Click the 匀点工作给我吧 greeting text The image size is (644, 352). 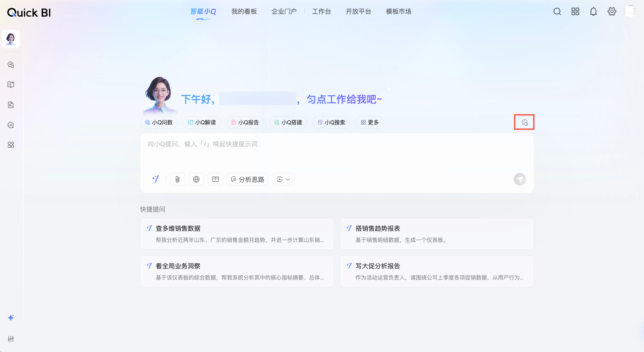click(x=344, y=99)
